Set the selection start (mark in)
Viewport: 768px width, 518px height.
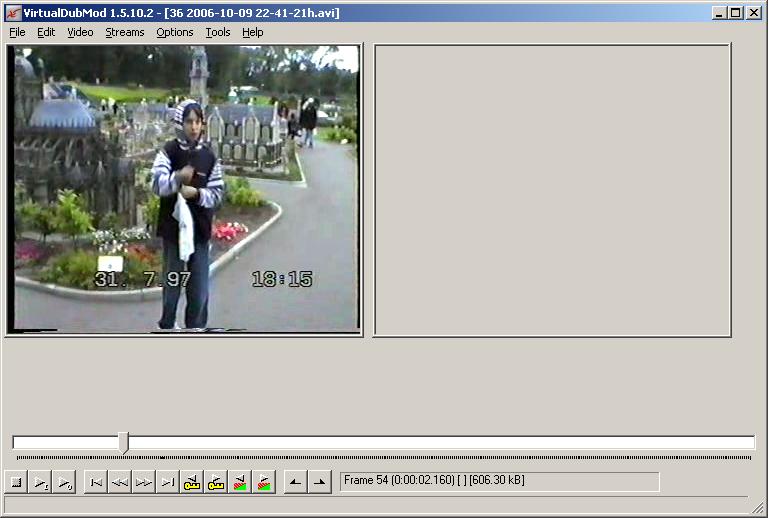296,482
